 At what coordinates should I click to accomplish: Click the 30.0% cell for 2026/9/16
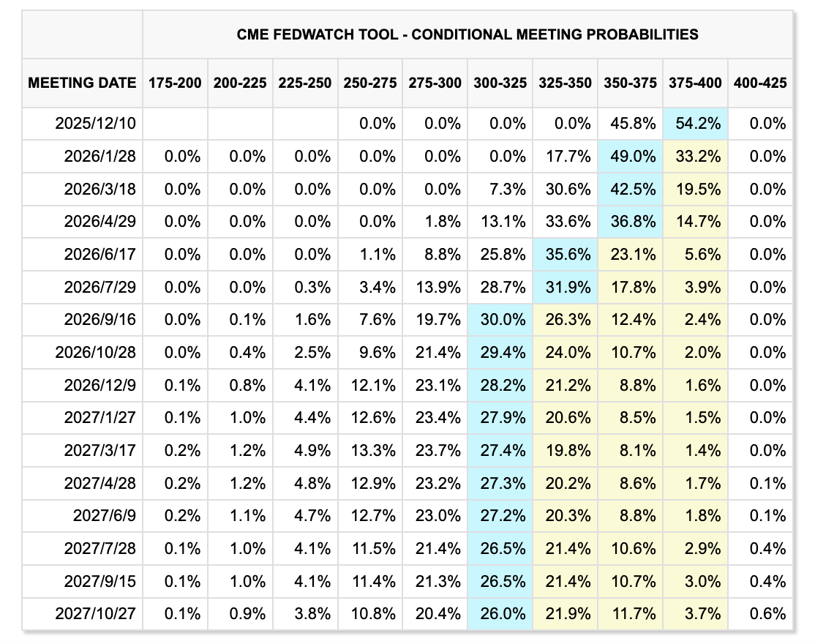point(500,320)
